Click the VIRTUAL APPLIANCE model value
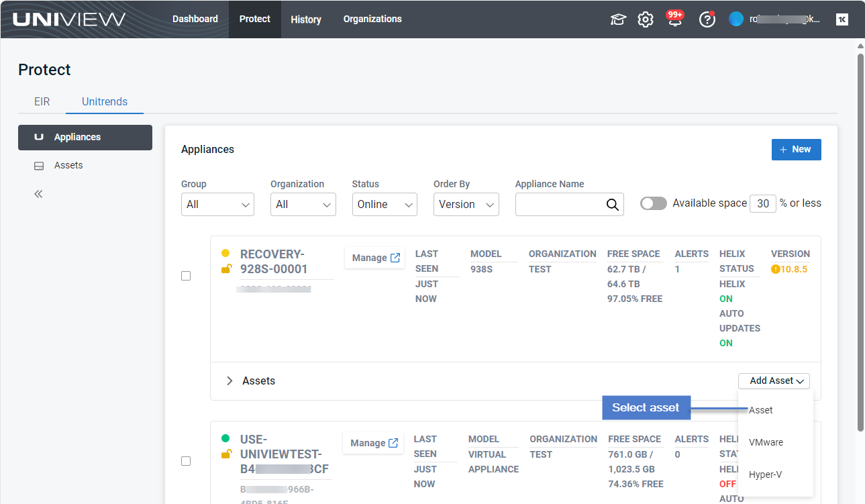 pos(494,462)
